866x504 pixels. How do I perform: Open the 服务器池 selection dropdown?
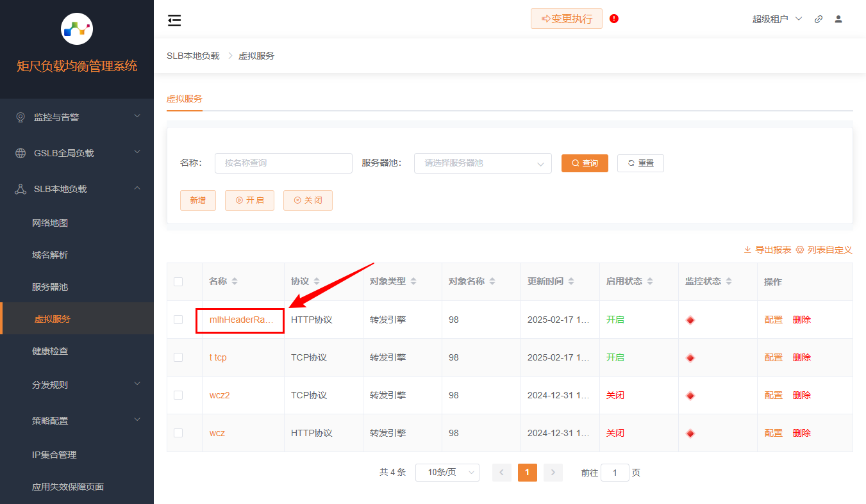tap(483, 163)
